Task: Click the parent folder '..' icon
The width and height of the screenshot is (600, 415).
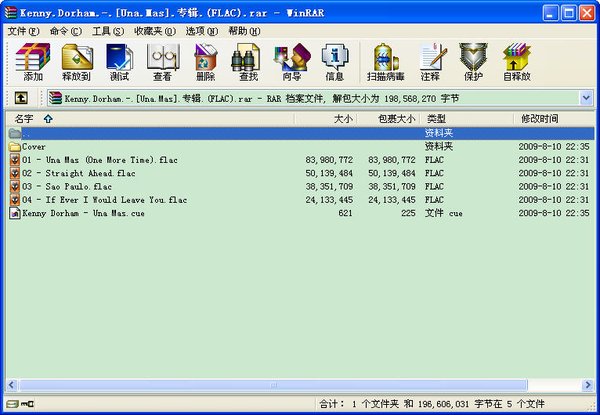Action: [15, 133]
